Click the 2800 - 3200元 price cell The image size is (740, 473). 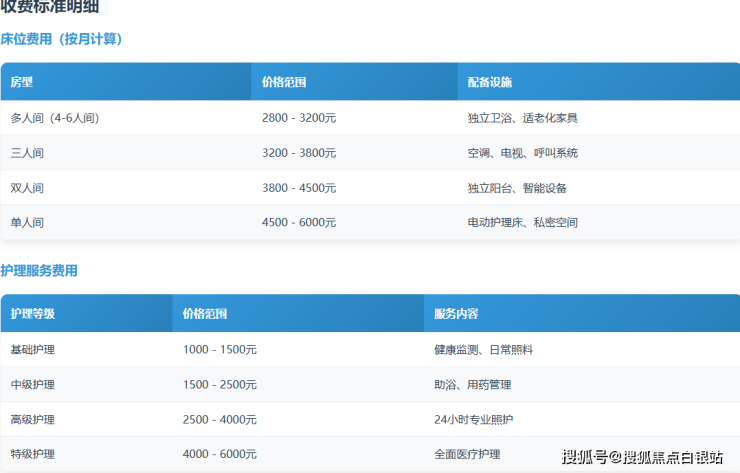click(x=299, y=118)
